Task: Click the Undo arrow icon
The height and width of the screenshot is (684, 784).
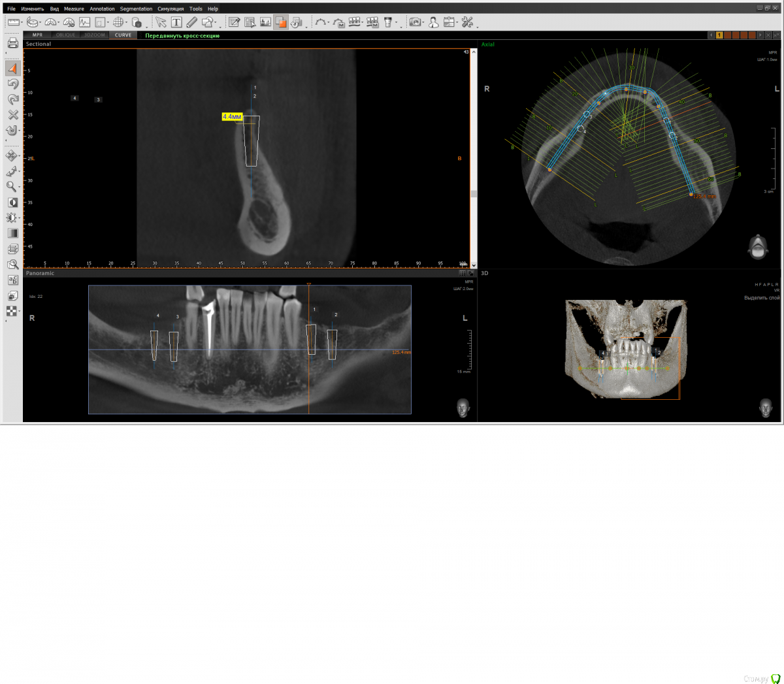Action: click(12, 84)
